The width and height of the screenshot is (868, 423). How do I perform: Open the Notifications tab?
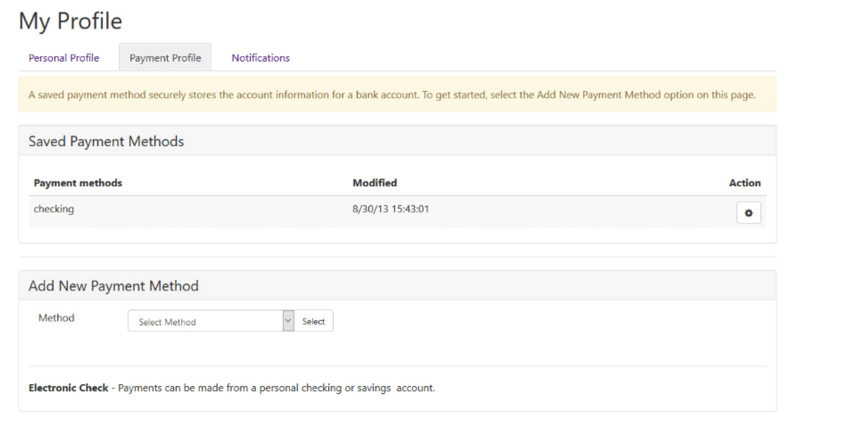pos(261,58)
